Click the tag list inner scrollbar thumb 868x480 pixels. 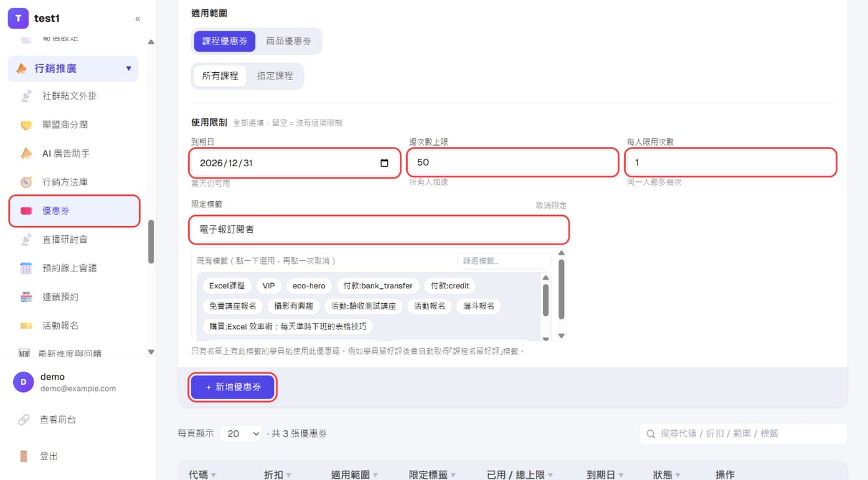546,301
